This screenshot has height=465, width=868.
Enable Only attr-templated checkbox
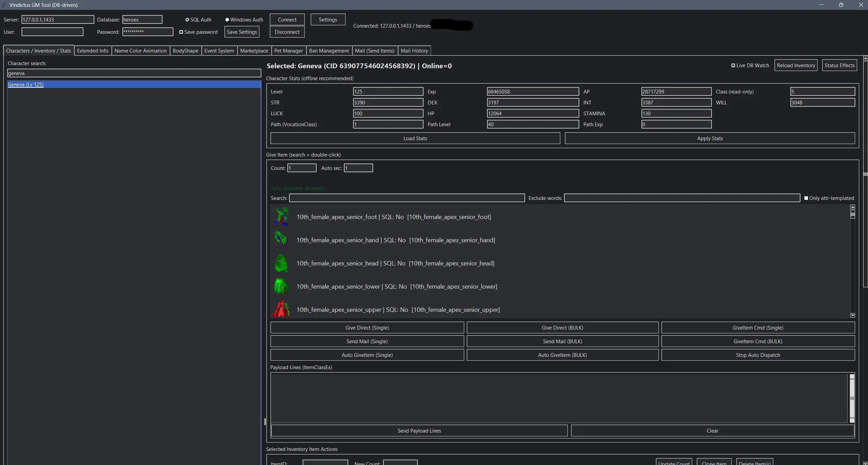pos(806,198)
